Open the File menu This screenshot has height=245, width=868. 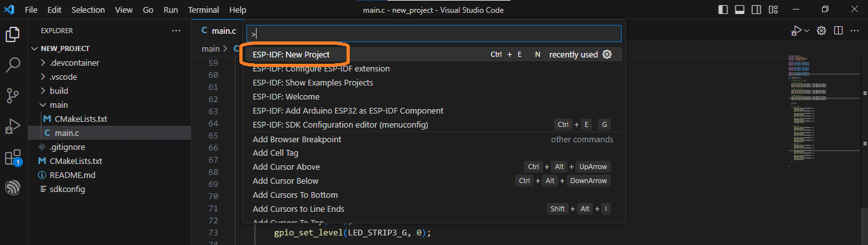point(31,10)
